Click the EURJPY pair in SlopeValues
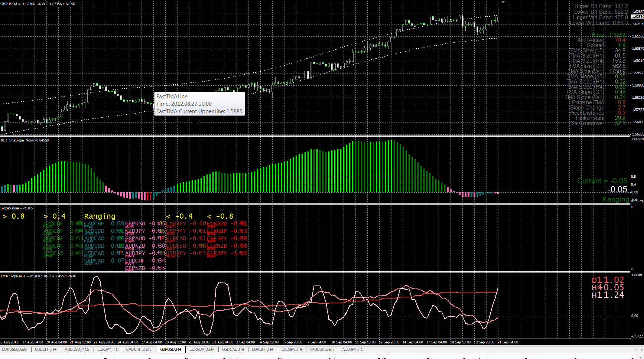 point(217,253)
